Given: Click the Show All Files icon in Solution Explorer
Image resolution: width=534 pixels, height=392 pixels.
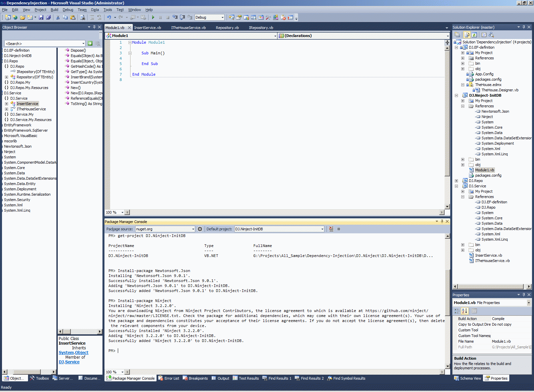Looking at the screenshot, I should [x=467, y=35].
